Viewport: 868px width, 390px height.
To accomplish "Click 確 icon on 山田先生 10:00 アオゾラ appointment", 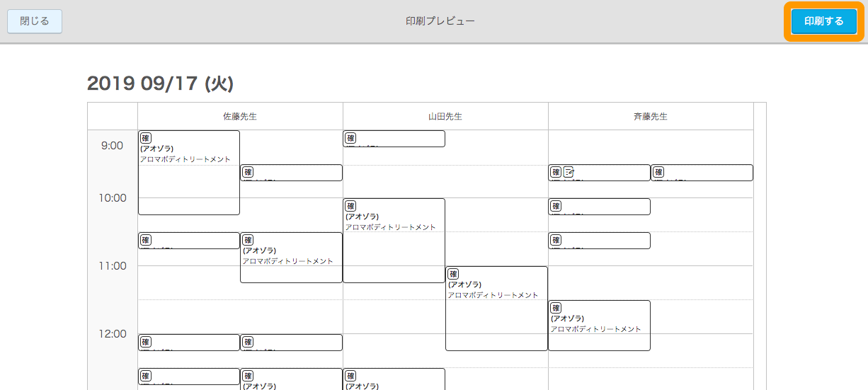I will pyautogui.click(x=350, y=206).
